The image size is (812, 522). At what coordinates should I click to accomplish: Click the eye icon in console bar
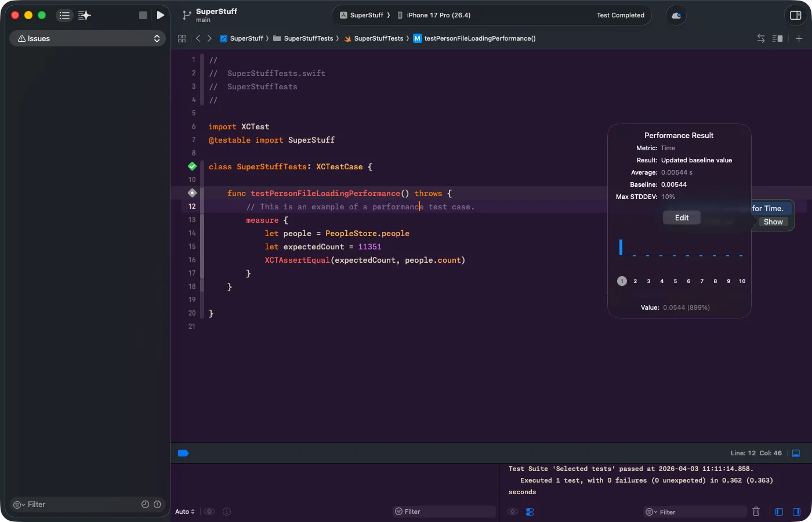513,512
